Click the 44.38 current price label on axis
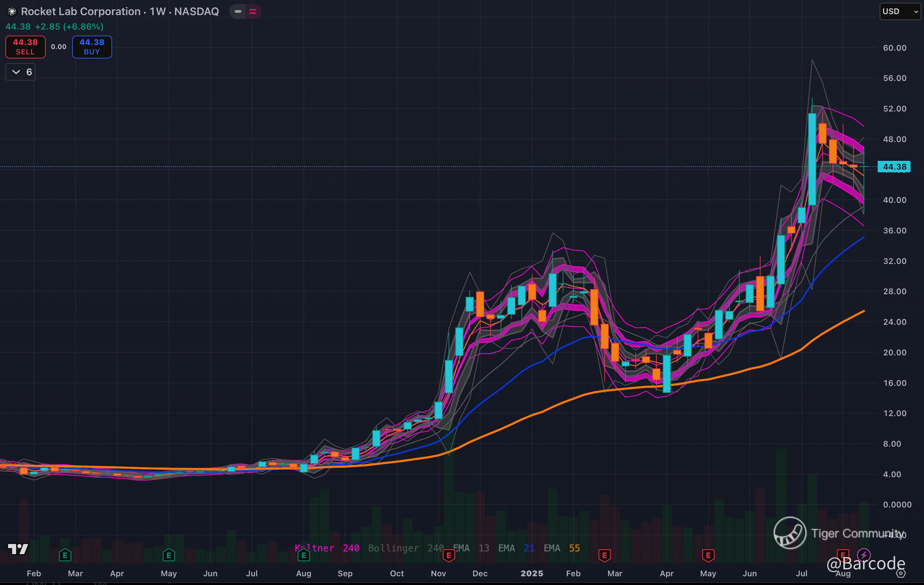 pos(894,167)
